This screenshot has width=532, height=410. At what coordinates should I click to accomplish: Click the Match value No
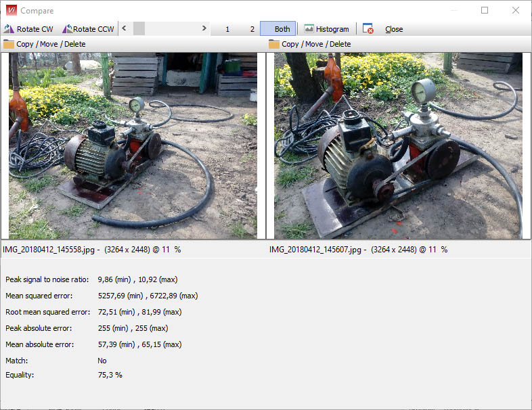coord(102,361)
